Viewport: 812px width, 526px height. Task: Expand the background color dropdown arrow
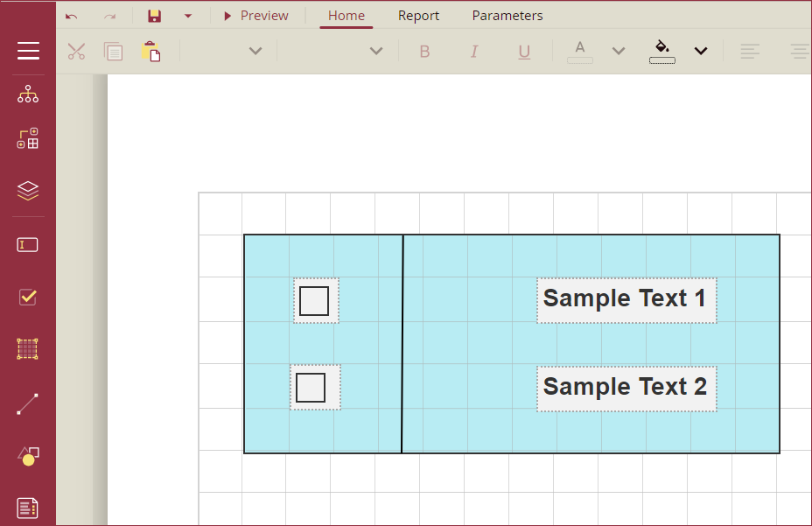pos(701,51)
